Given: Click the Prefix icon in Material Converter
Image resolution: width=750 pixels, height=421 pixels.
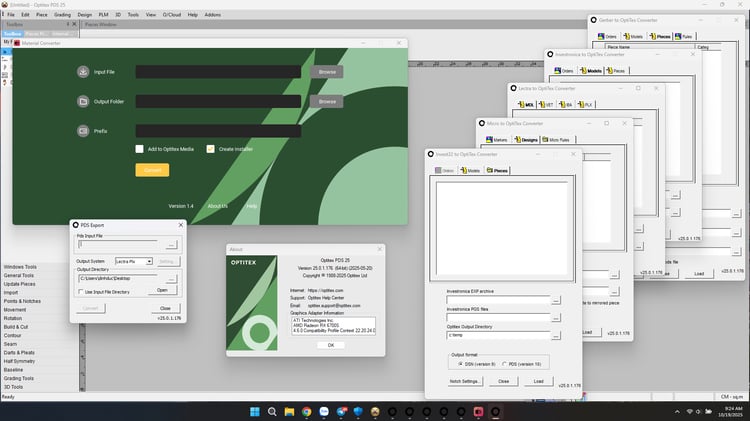Looking at the screenshot, I should [x=84, y=131].
